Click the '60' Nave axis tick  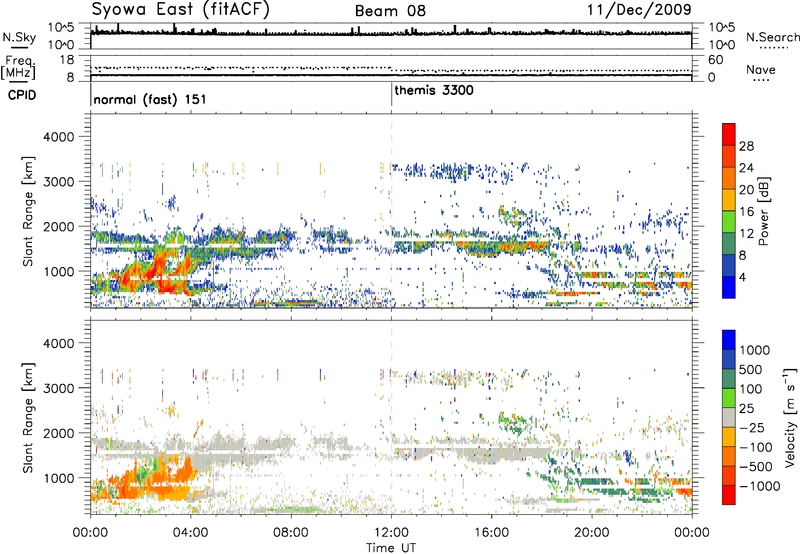715,60
